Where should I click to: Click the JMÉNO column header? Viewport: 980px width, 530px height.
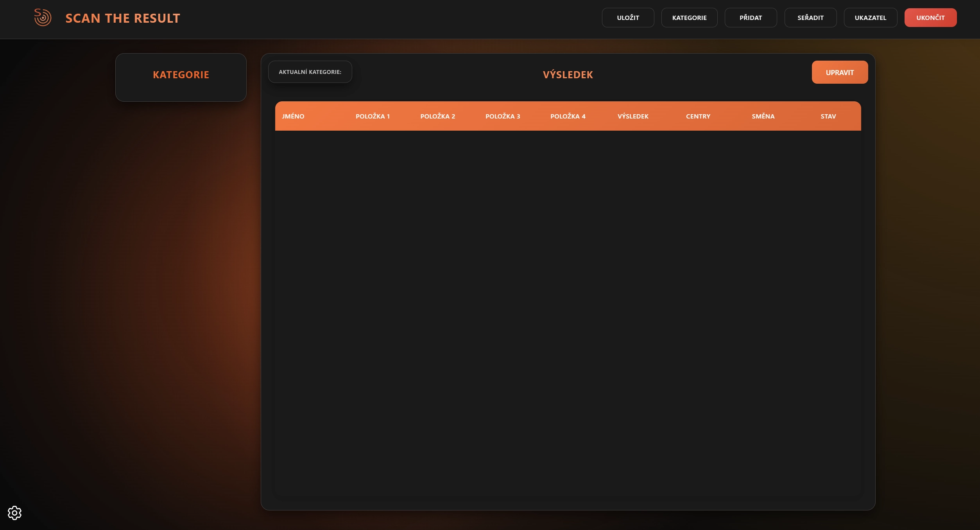[x=293, y=116]
